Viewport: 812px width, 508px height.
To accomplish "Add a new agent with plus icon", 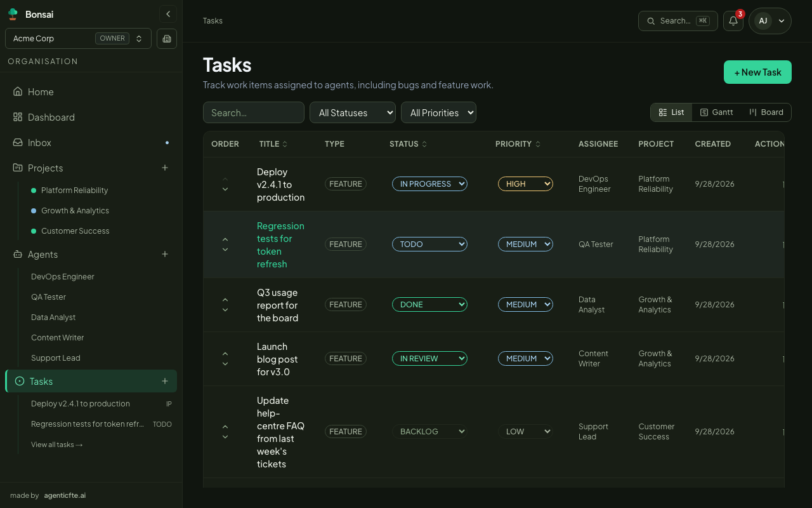I will click(165, 255).
